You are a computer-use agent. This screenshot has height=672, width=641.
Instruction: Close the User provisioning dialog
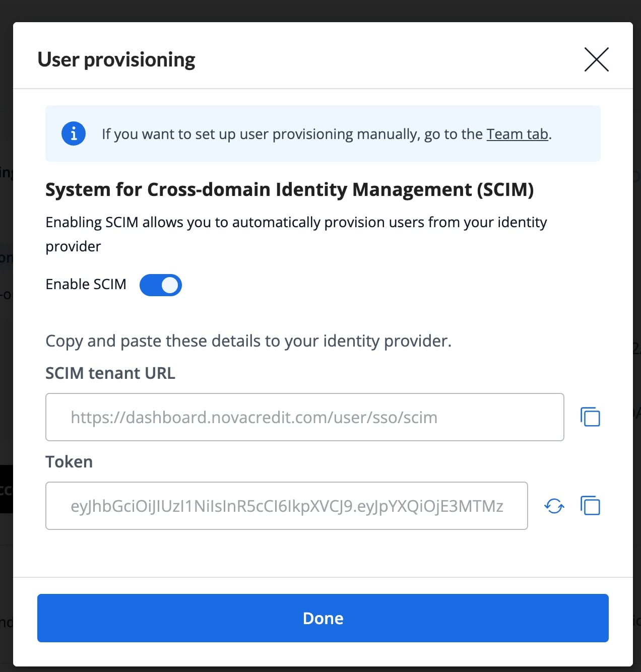[596, 59]
